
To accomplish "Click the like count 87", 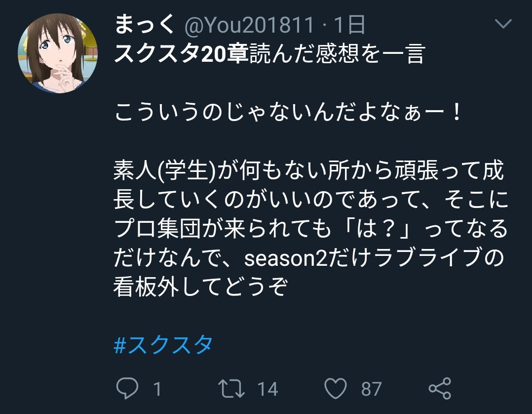I will (372, 389).
